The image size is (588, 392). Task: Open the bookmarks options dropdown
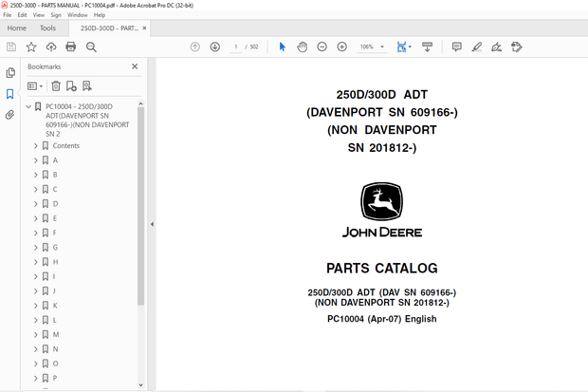[x=35, y=86]
